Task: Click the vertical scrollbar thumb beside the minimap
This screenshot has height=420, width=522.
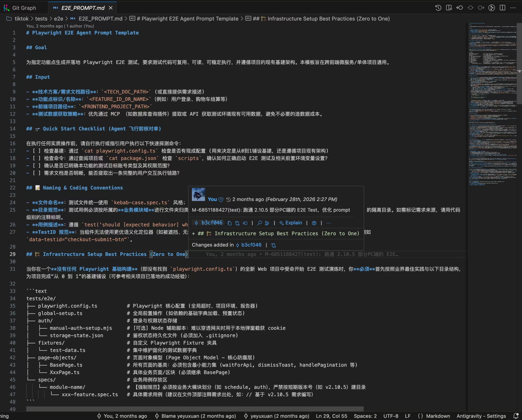Action: [519, 63]
